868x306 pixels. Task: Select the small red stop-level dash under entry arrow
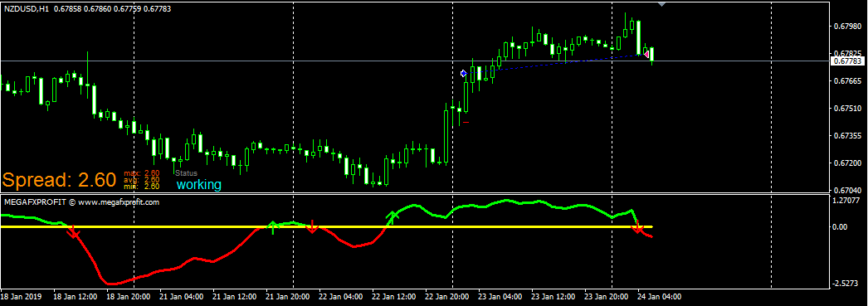(466, 122)
